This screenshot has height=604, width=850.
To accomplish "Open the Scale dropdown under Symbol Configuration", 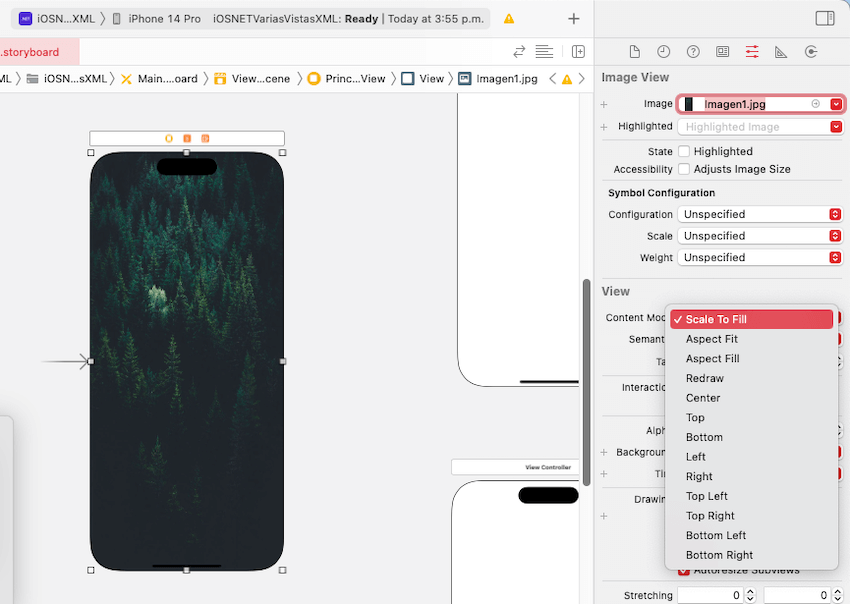I will pos(836,235).
